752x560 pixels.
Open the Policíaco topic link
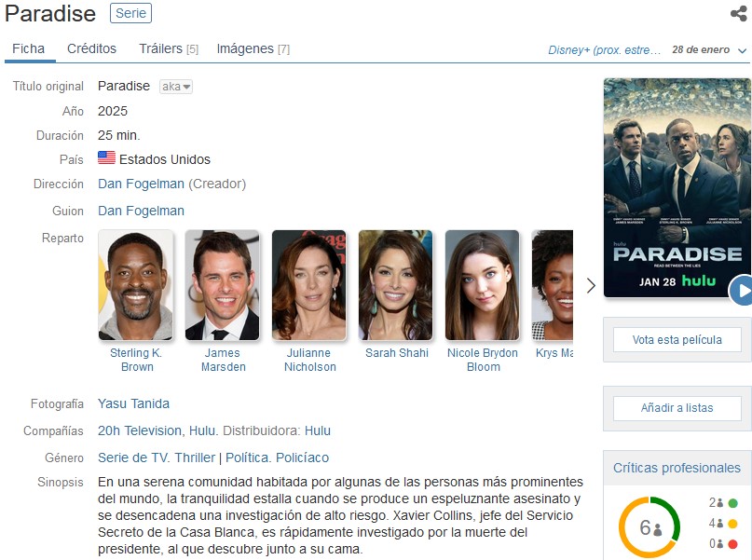point(303,458)
